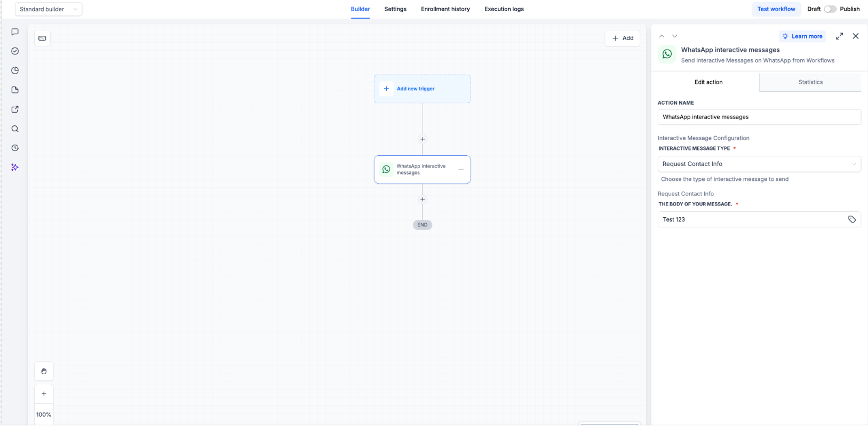Close the WhatsApp action panel
The width and height of the screenshot is (868, 427).
856,36
